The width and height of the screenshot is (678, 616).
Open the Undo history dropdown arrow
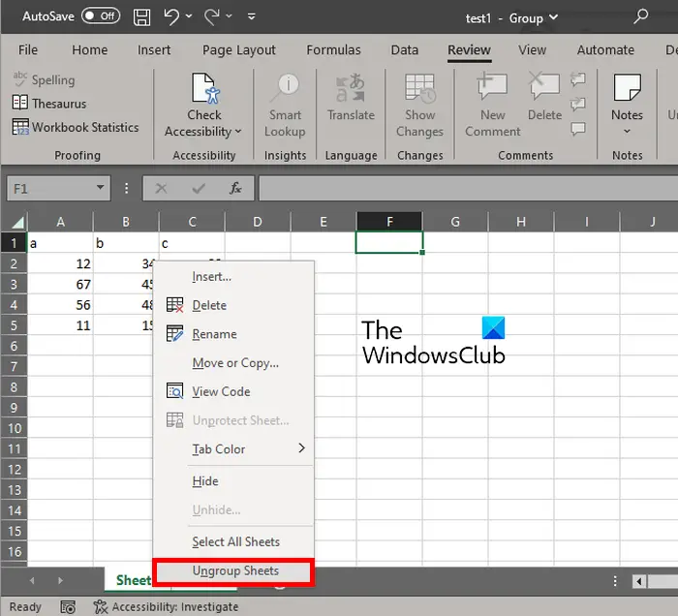click(x=189, y=16)
